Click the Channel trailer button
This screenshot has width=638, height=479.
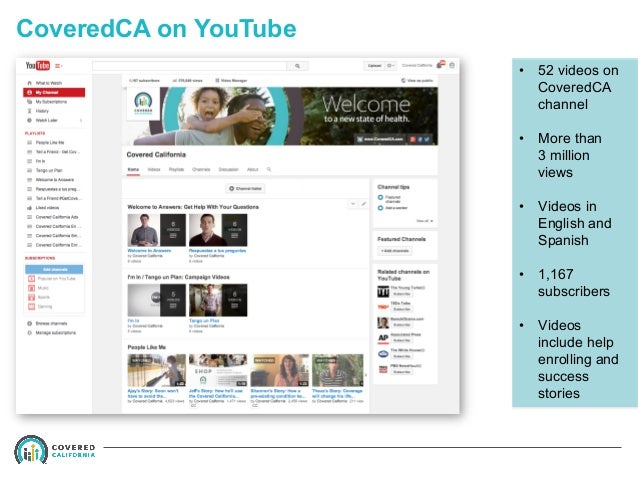tap(245, 189)
